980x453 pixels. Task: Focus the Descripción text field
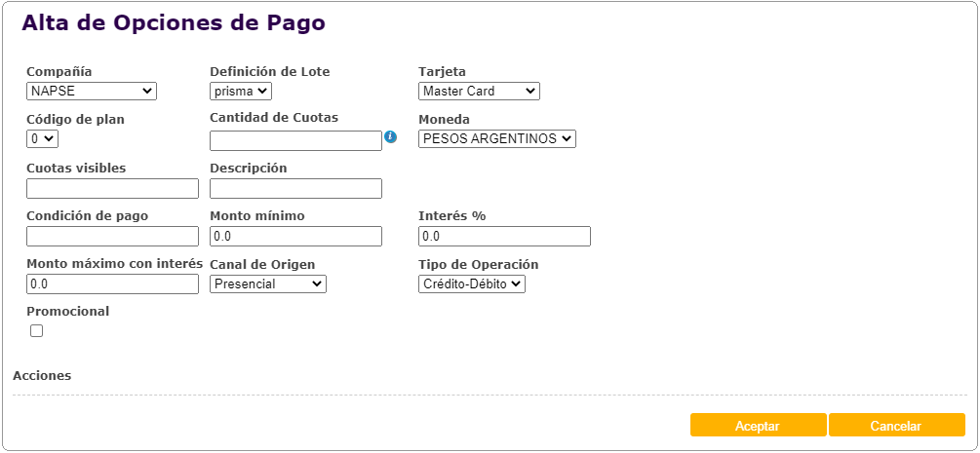[x=295, y=189]
